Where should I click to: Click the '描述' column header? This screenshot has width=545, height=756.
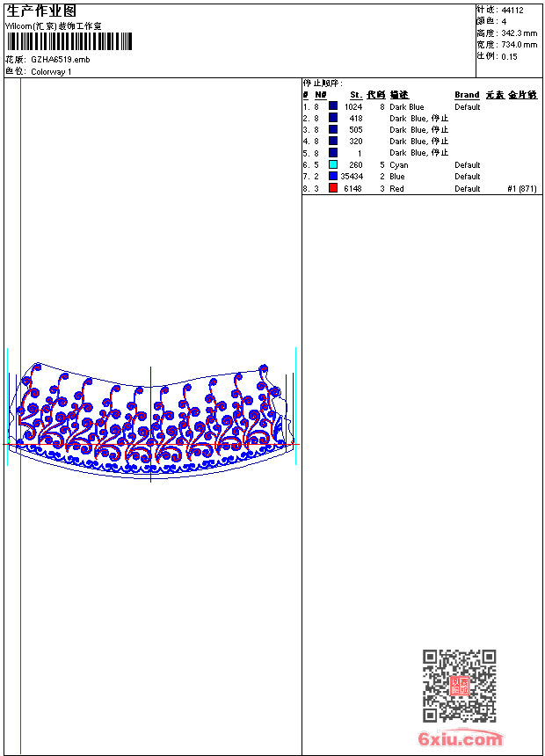tap(399, 95)
